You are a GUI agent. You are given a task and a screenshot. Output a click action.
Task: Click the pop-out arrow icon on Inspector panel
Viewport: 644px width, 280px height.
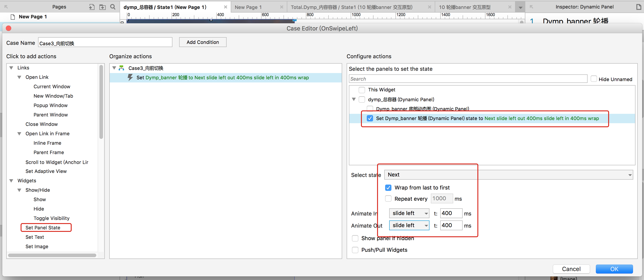tap(531, 7)
